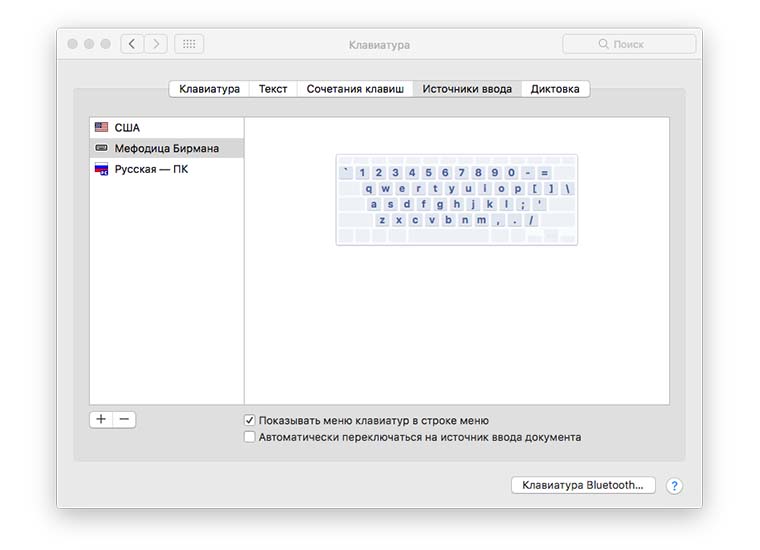760x550 pixels.
Task: Click the keyboard layout preview image
Action: [457, 200]
